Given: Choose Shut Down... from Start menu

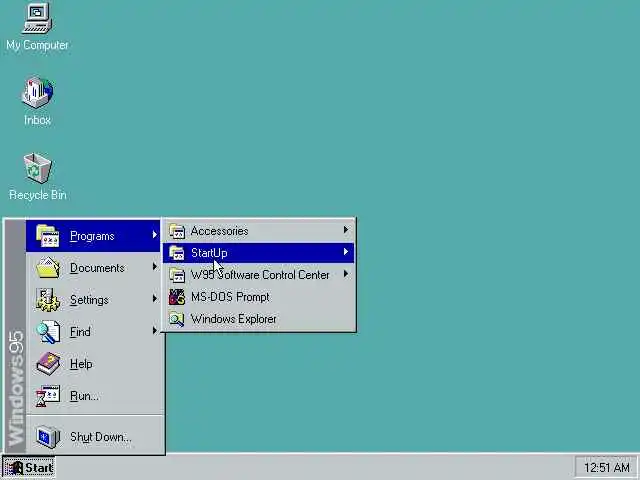Looking at the screenshot, I should (101, 437).
